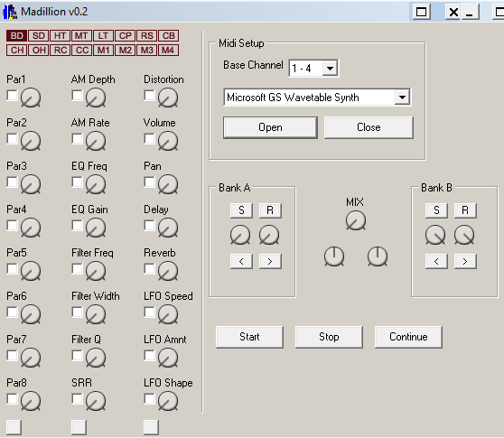Enable the AM Depth checkbox

pyautogui.click(x=77, y=96)
